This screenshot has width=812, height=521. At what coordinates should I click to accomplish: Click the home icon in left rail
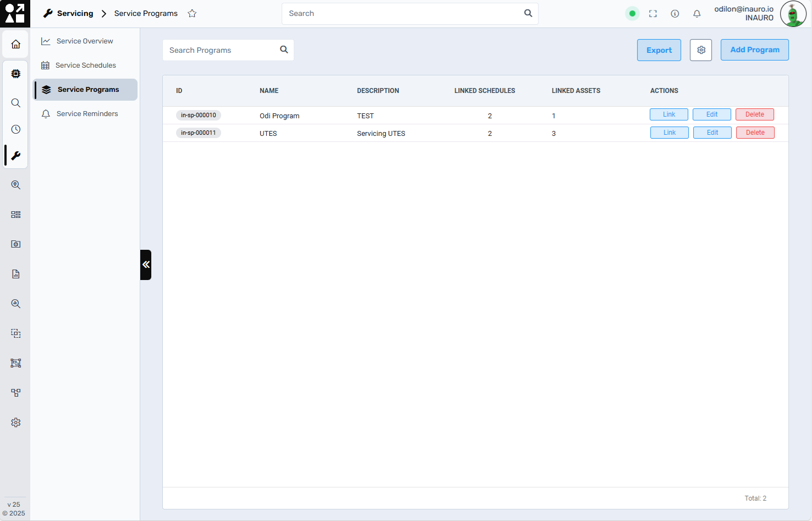16,44
